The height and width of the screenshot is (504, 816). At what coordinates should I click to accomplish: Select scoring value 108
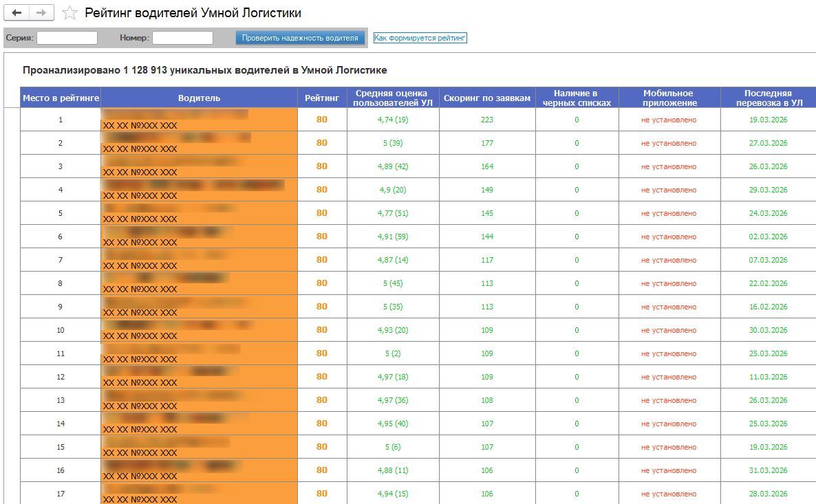[487, 400]
